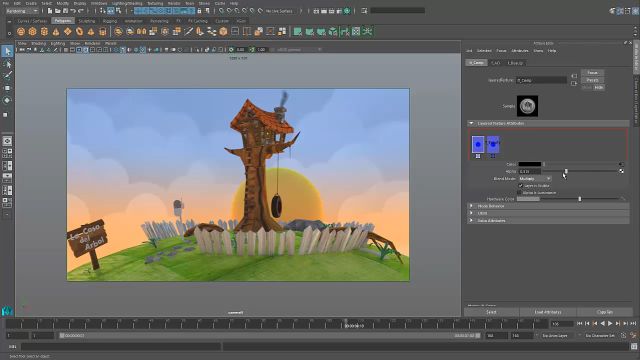640x360 pixels.
Task: Click the Alpha slider checker map button
Action: [x=621, y=171]
